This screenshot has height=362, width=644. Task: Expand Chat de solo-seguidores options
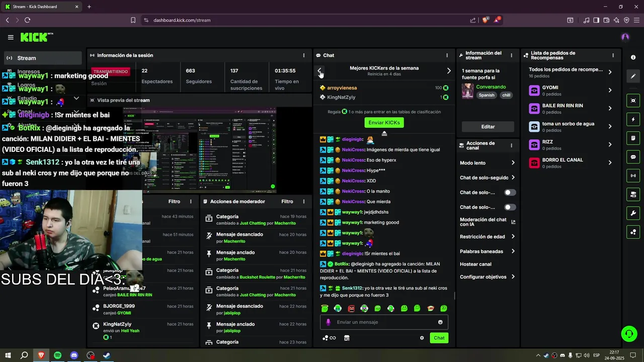coord(513,177)
